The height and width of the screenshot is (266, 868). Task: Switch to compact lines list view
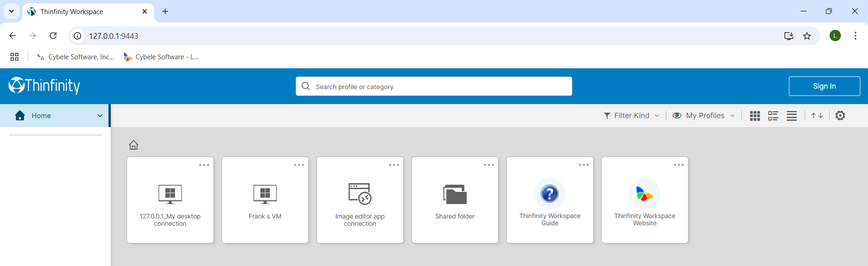pos(792,116)
